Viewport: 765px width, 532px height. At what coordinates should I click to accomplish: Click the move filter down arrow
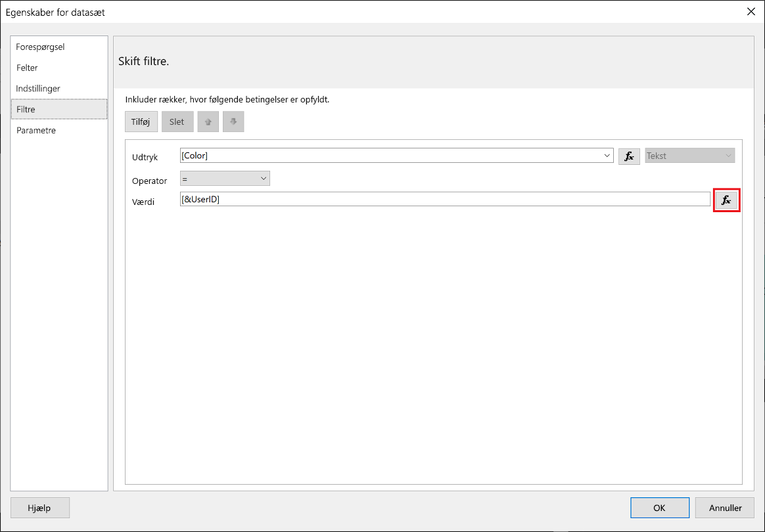233,122
